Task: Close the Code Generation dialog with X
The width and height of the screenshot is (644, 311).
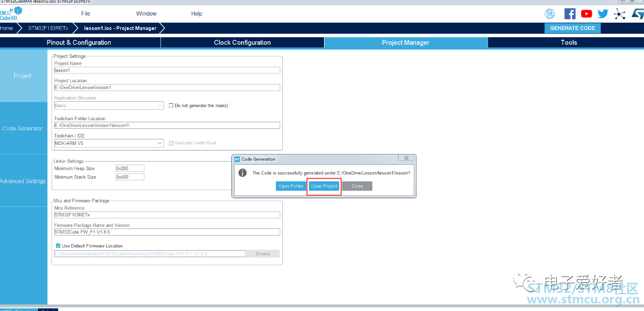Action: [406, 158]
